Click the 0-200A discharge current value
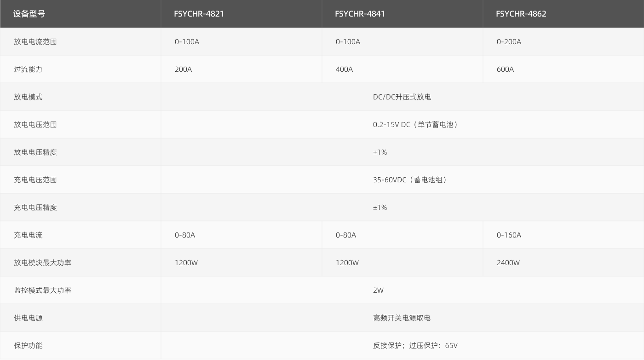 click(509, 42)
